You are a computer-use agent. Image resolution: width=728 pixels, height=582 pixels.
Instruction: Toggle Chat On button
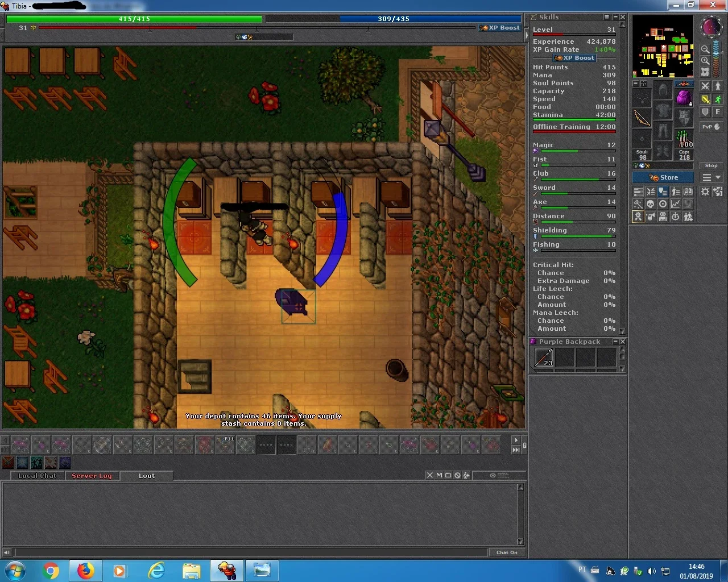coord(507,552)
